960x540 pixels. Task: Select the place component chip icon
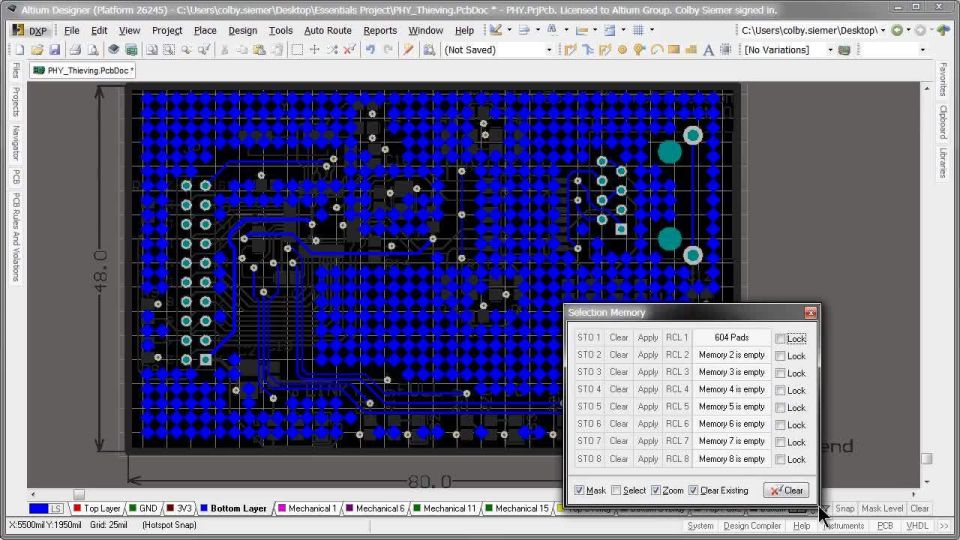point(726,50)
